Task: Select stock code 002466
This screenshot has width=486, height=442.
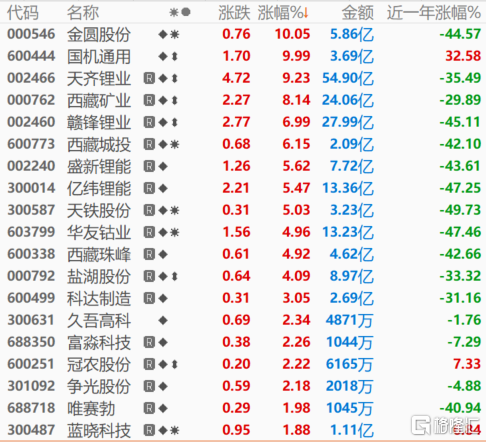Action: (x=31, y=78)
